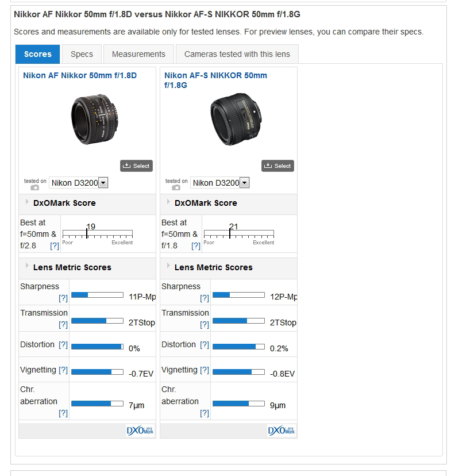Open the [?] help for right Chr. aberration

pyautogui.click(x=205, y=413)
